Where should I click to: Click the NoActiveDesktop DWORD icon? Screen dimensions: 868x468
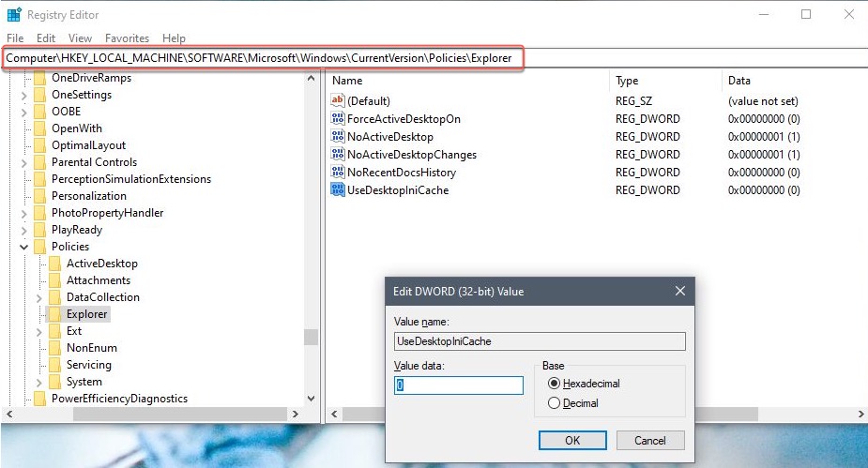[338, 136]
